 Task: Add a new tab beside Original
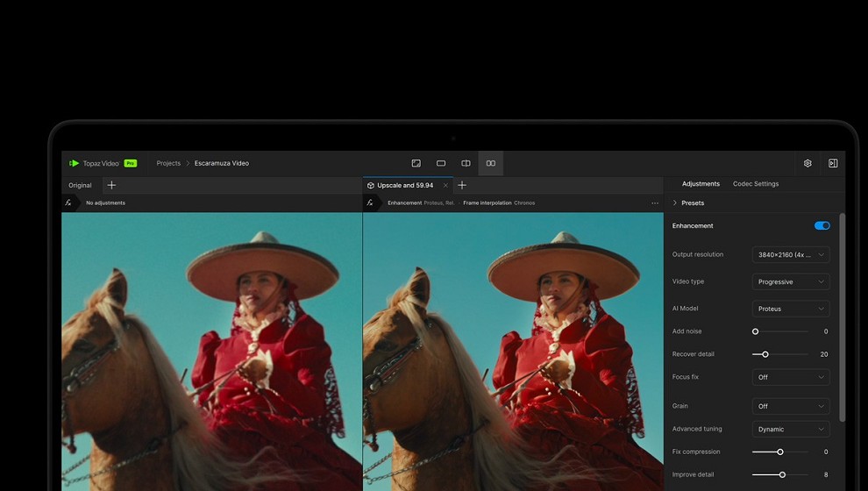tap(111, 185)
